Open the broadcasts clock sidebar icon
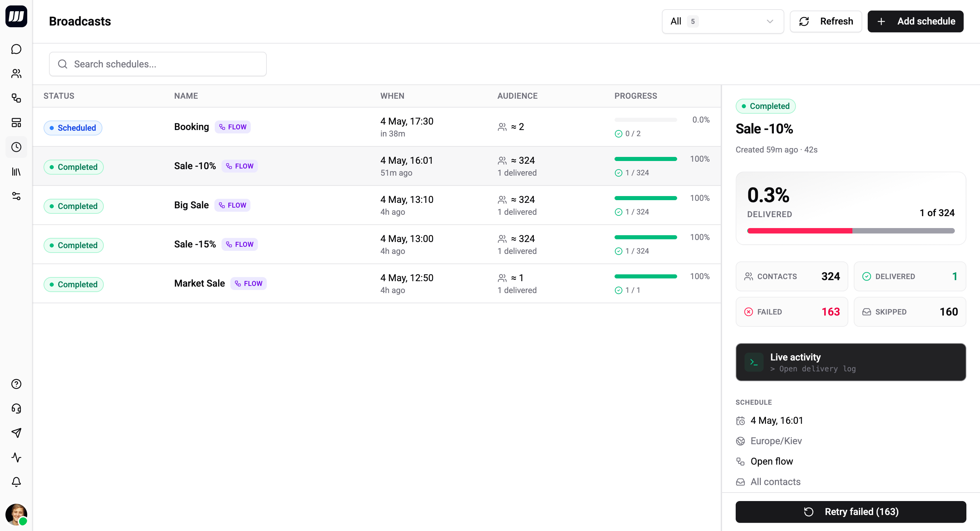 click(16, 147)
